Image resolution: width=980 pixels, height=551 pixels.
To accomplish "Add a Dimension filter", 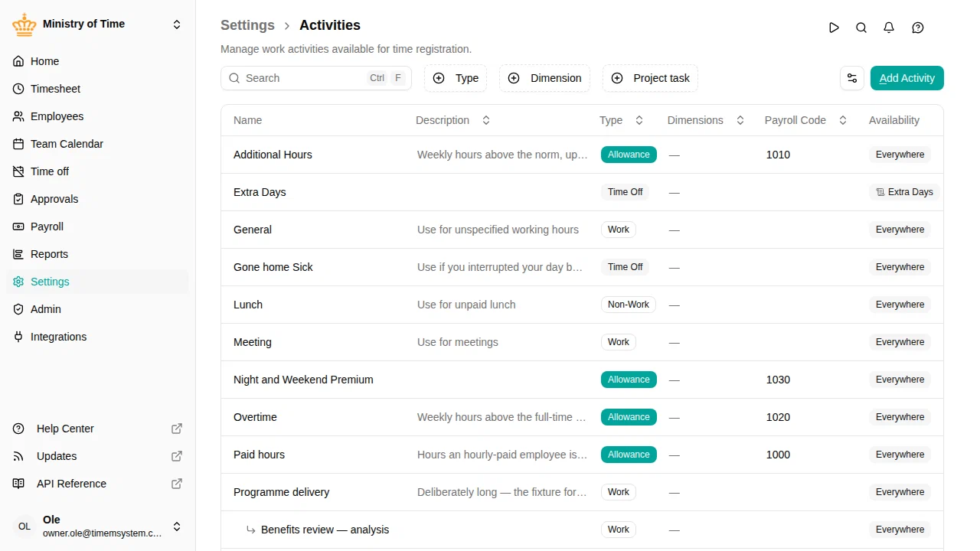I will point(544,78).
